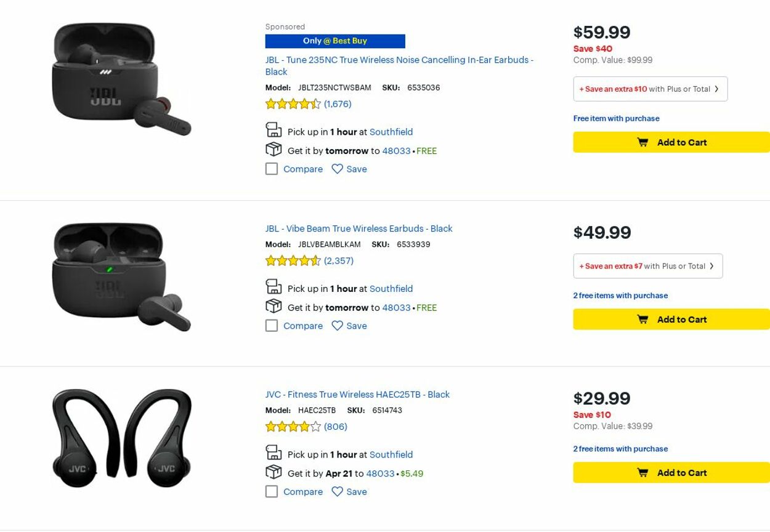Change the Southfield pickup store for JVC
The height and width of the screenshot is (532, 770).
[391, 454]
